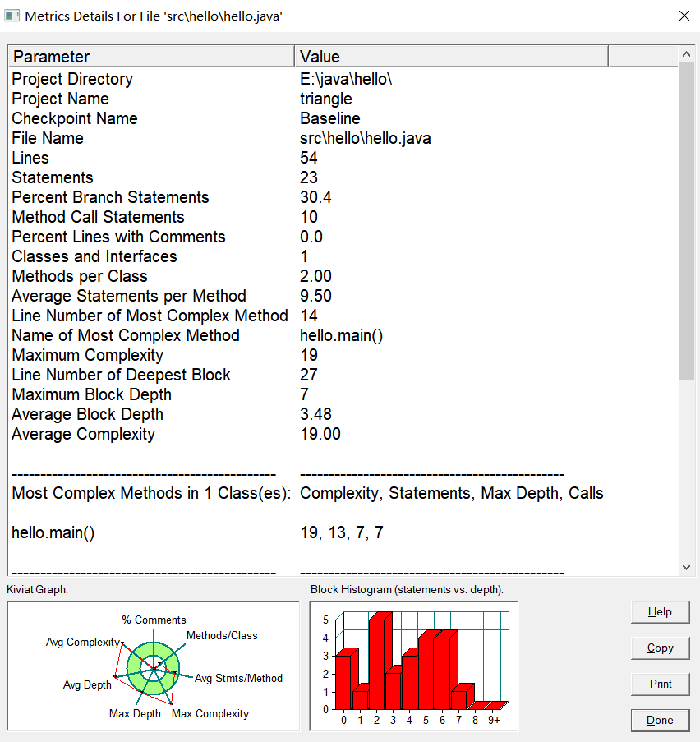Screen dimensions: 700x742
Task: Click the Parameter column header
Action: (x=151, y=57)
